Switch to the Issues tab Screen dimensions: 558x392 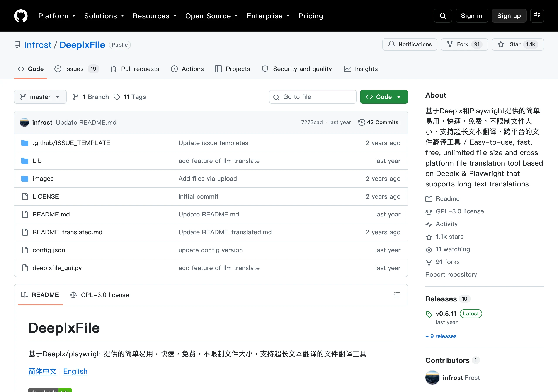(77, 69)
